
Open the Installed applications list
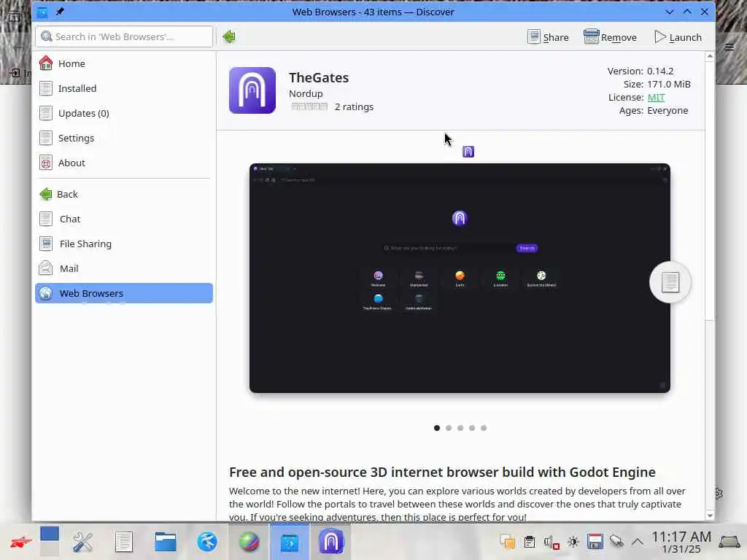124,88
